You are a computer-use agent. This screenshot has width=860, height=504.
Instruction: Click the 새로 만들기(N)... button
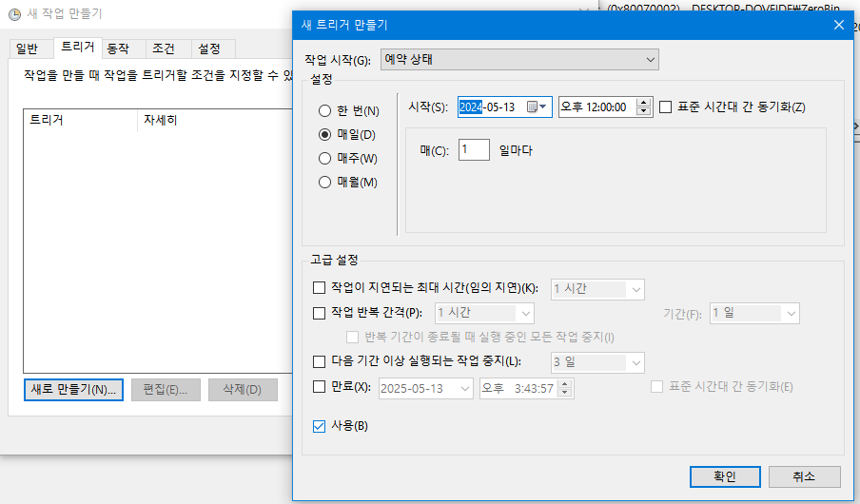click(x=73, y=389)
